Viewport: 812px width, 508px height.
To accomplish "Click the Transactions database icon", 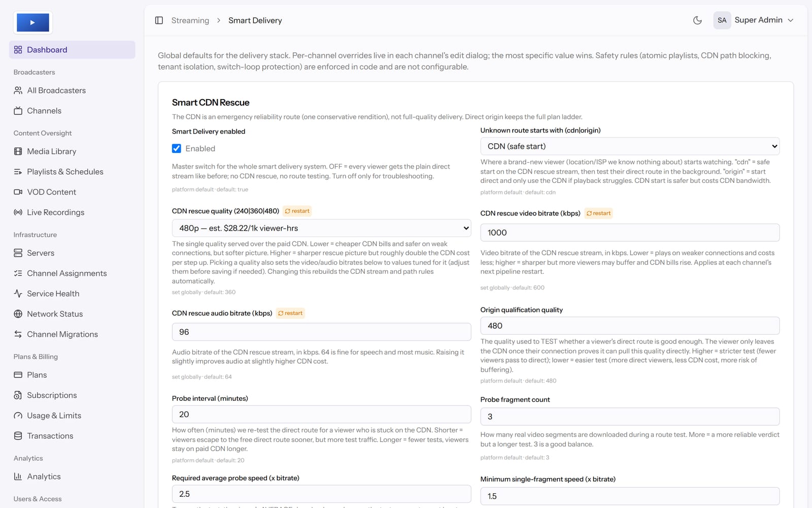I will coord(18,436).
